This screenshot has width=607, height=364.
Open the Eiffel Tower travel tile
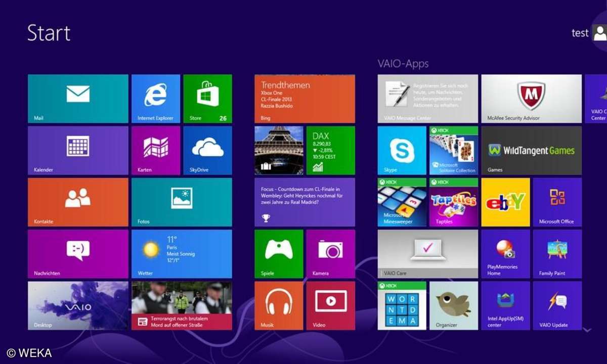point(279,151)
